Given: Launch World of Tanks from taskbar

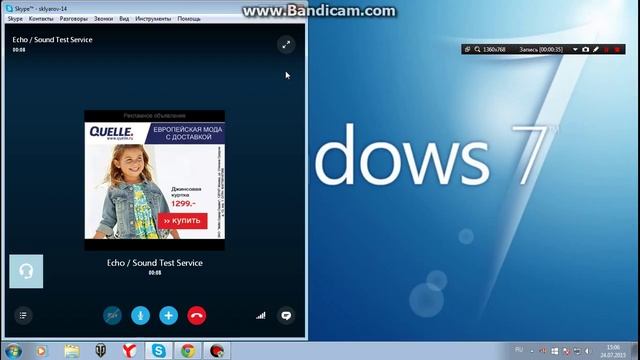Looking at the screenshot, I should point(100,351).
